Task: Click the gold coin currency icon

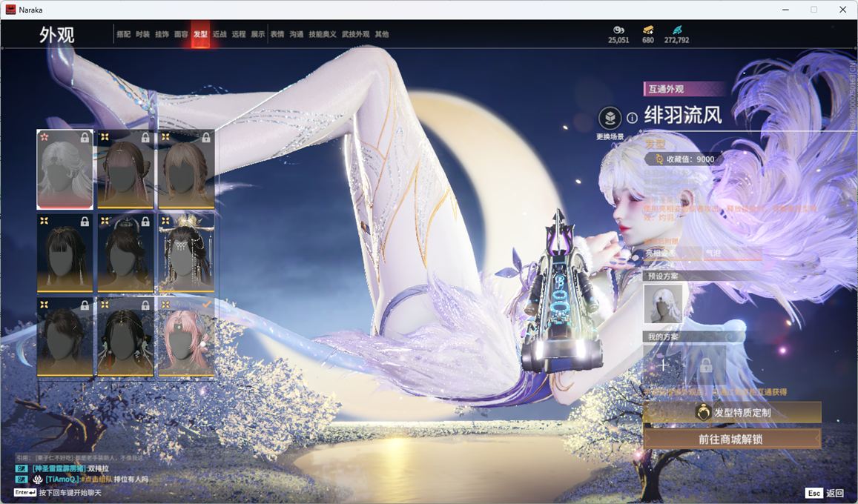Action: (618, 30)
